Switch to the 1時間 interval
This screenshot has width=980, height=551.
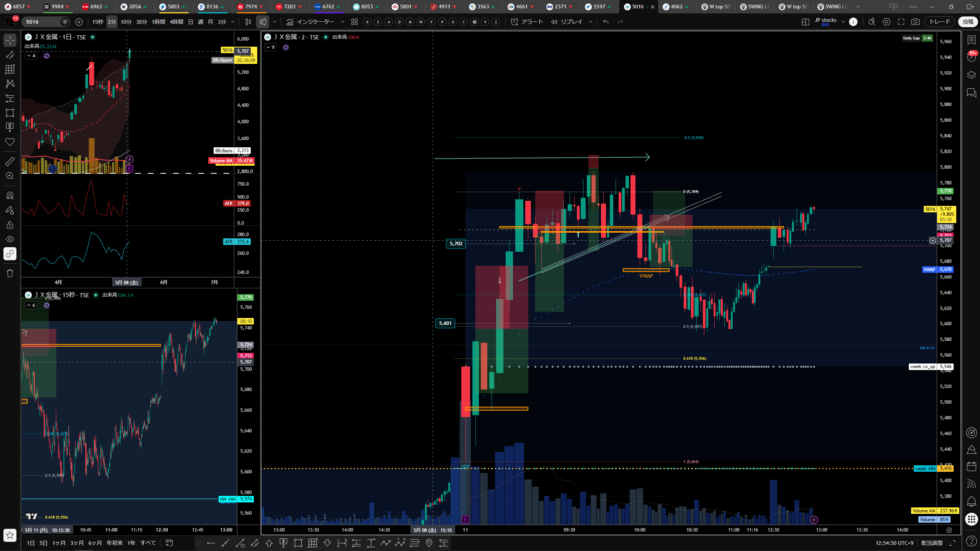click(x=158, y=22)
